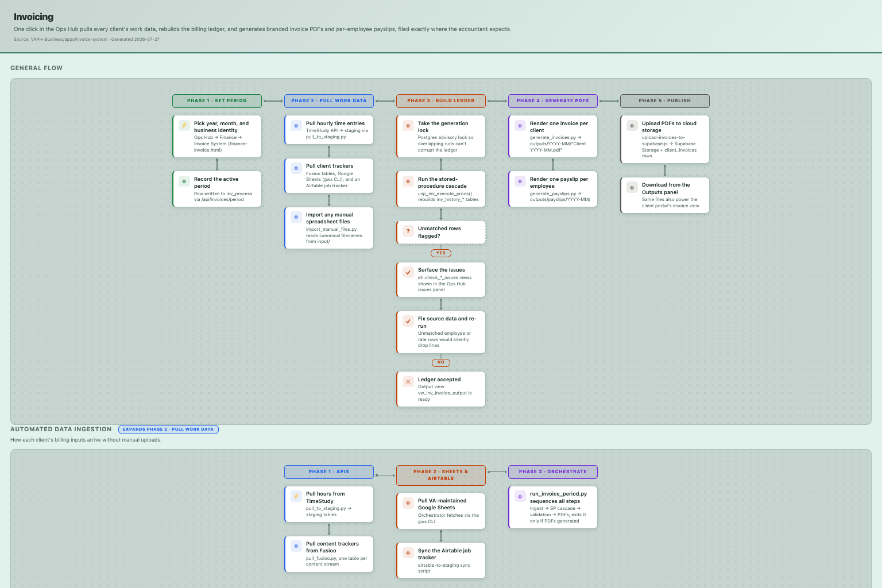Click the Upload PDFs to cloud storage title
This screenshot has width=882, height=588.
pos(669,127)
